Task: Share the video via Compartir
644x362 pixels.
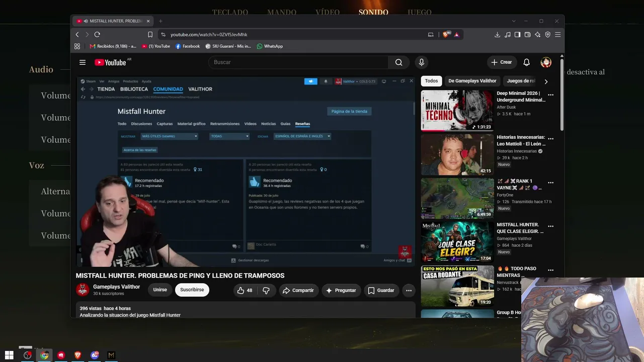Action: pyautogui.click(x=298, y=290)
